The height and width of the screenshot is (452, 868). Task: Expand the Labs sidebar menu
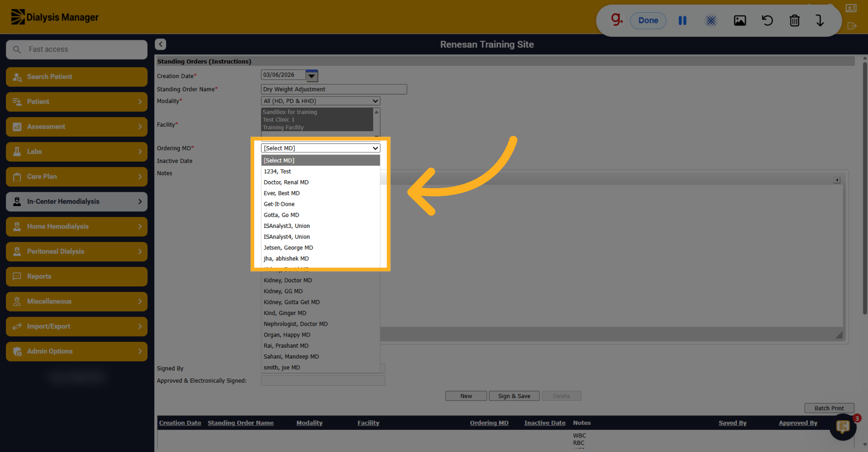pyautogui.click(x=77, y=152)
